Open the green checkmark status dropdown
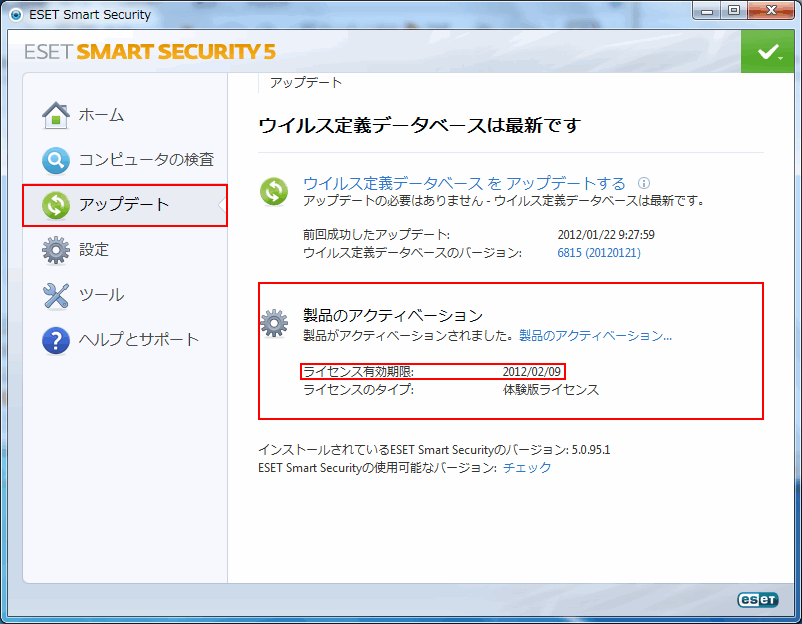 [769, 51]
